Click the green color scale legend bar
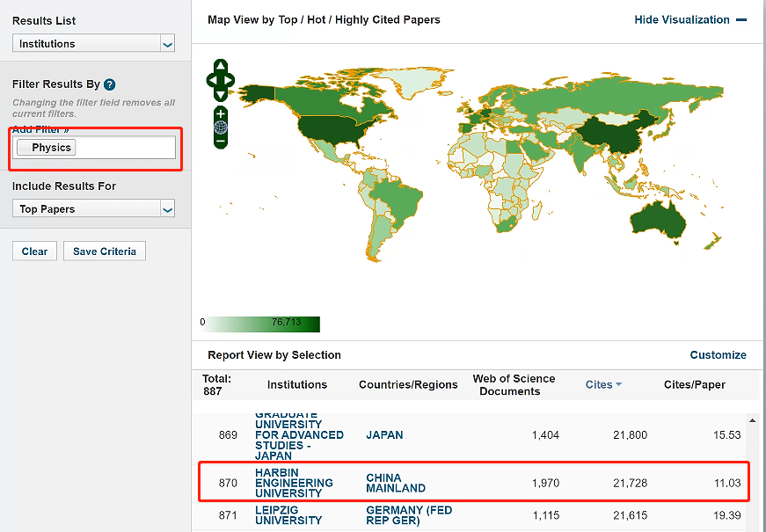Viewport: 766px width, 532px height. pos(264,324)
